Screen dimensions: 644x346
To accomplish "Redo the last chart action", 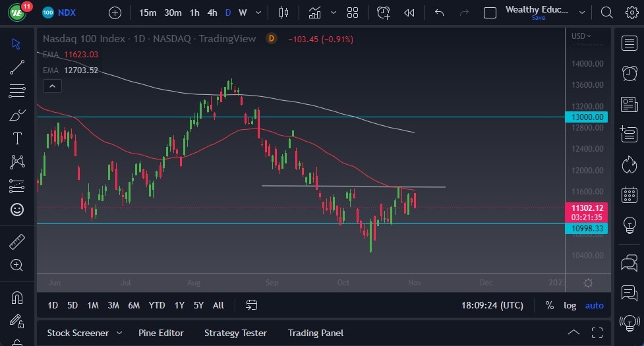I will tap(464, 13).
